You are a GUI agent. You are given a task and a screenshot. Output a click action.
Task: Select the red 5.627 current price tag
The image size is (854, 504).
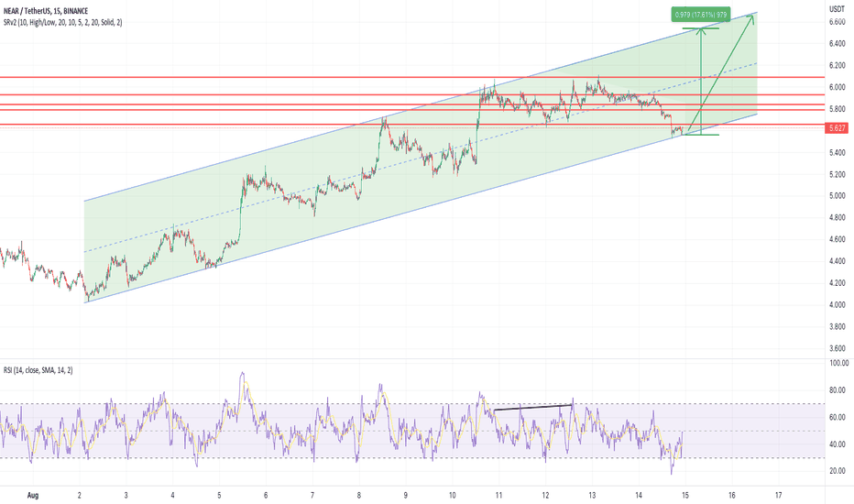(838, 130)
